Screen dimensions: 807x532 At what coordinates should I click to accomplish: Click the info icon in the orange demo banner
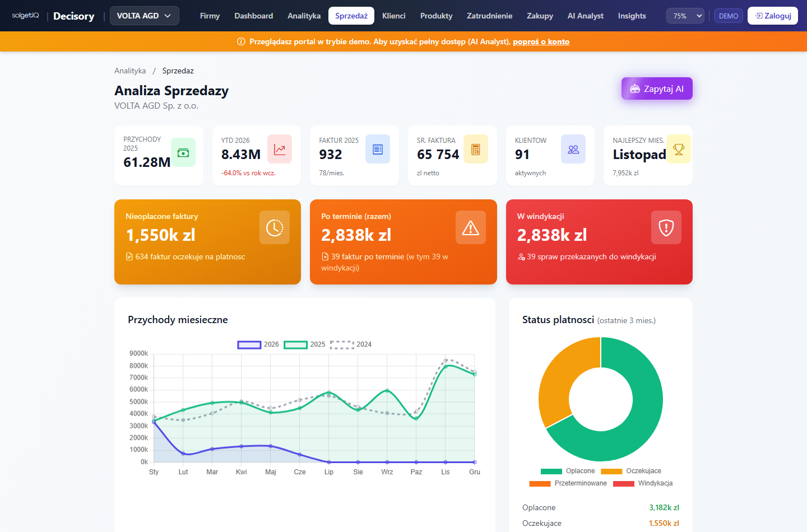tap(242, 41)
